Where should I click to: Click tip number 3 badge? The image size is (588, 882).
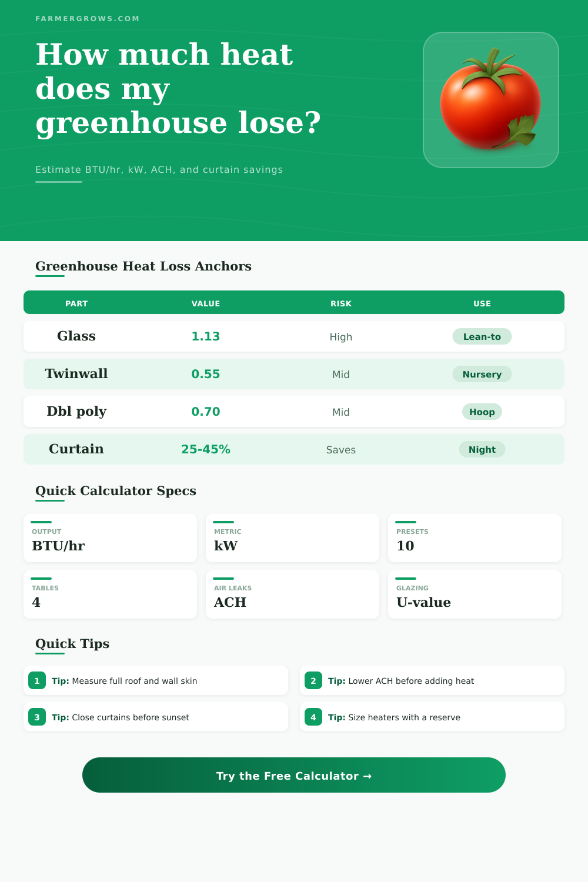click(37, 717)
